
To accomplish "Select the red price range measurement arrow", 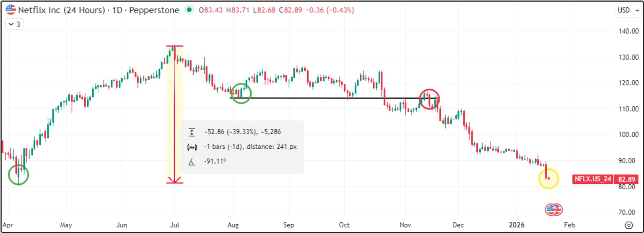I will pyautogui.click(x=174, y=115).
